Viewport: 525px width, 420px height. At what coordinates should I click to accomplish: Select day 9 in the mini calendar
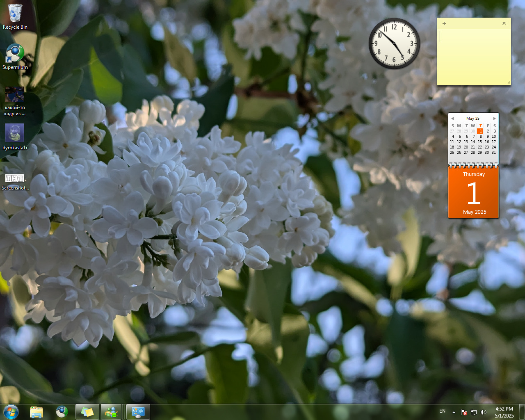pyautogui.click(x=488, y=137)
